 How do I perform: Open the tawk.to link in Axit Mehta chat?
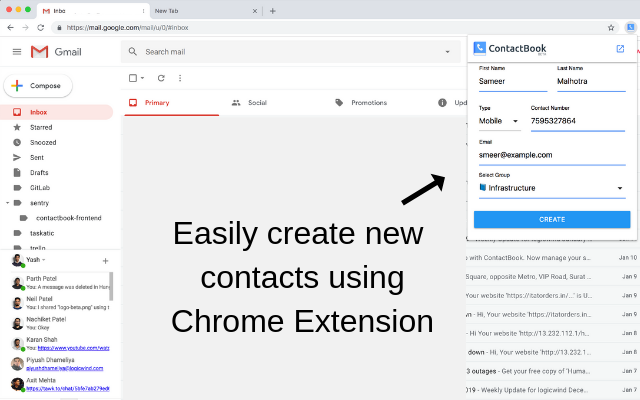[x=68, y=389]
